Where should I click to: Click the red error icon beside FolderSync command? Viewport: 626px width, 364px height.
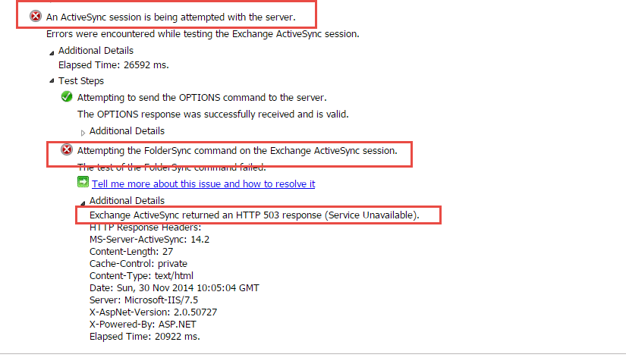pyautogui.click(x=67, y=149)
